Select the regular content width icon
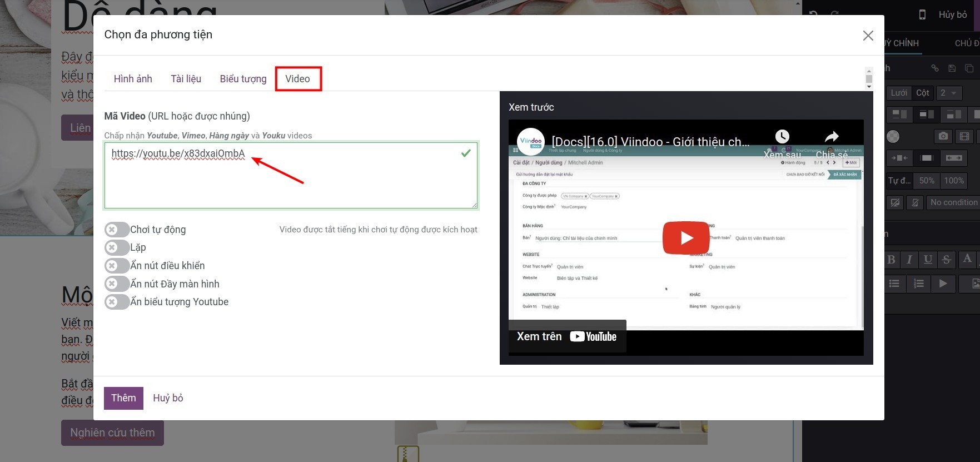Image resolution: width=980 pixels, height=462 pixels. (x=927, y=158)
